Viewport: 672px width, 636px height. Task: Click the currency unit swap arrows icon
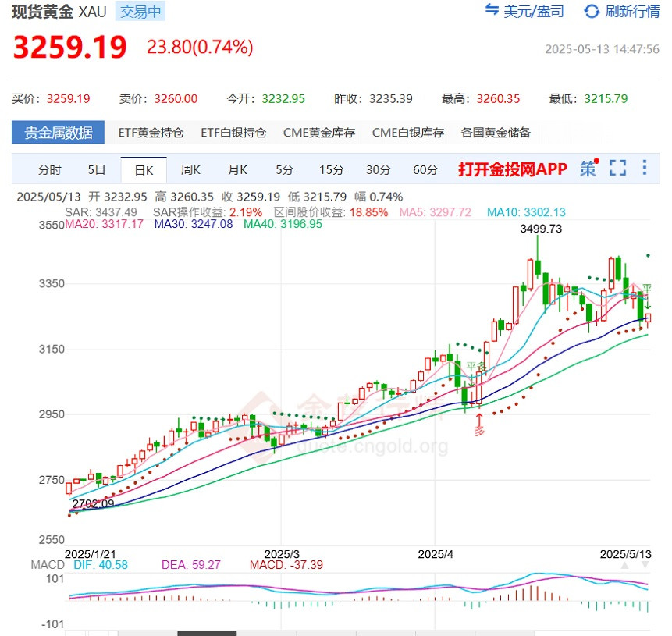pyautogui.click(x=492, y=11)
